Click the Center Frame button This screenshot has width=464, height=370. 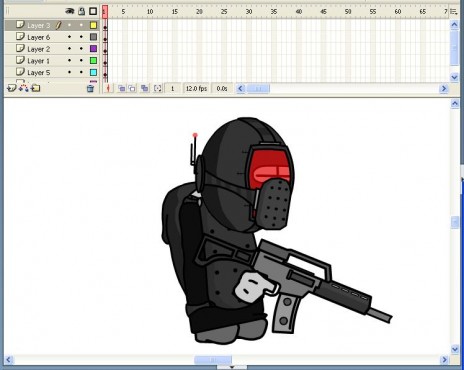tap(108, 88)
